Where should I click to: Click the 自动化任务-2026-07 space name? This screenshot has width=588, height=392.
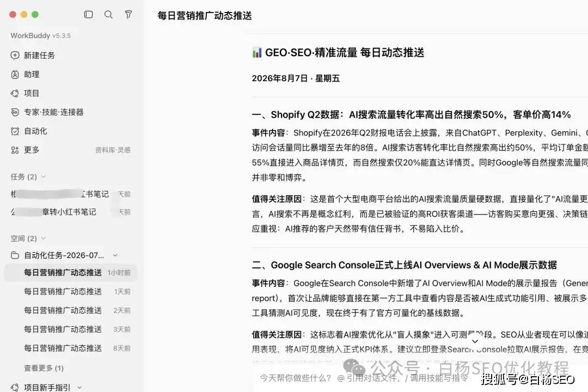click(x=64, y=255)
